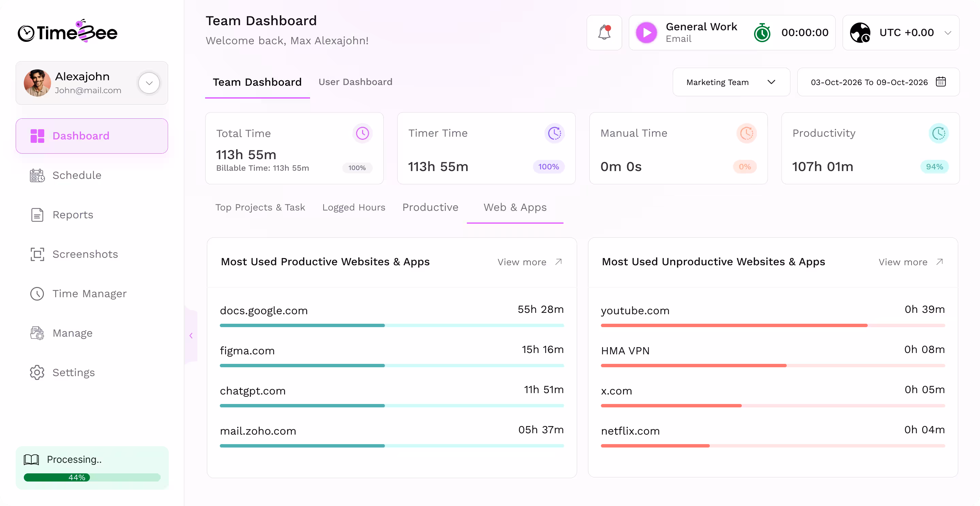Click the Screenshots capture icon
980x506 pixels.
(37, 254)
